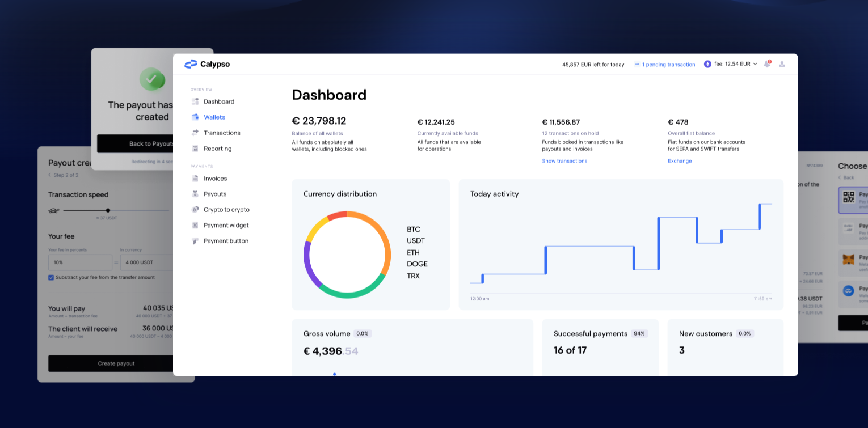Toggle the Substract your fee checkbox
The width and height of the screenshot is (868, 428).
coord(51,277)
